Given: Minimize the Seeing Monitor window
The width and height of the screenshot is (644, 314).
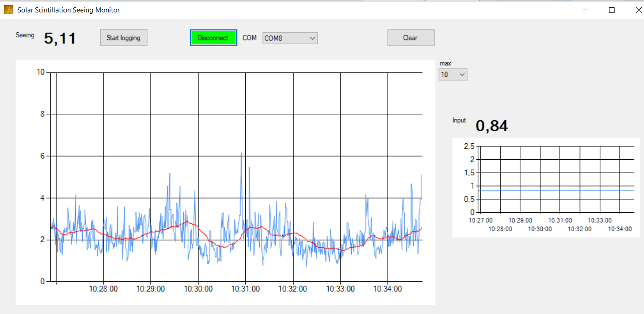Looking at the screenshot, I should pyautogui.click(x=586, y=10).
